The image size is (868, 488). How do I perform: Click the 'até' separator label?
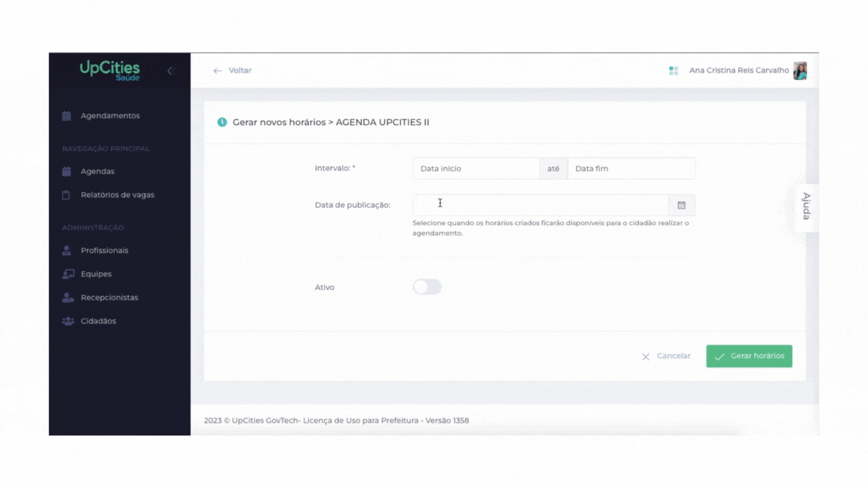554,168
